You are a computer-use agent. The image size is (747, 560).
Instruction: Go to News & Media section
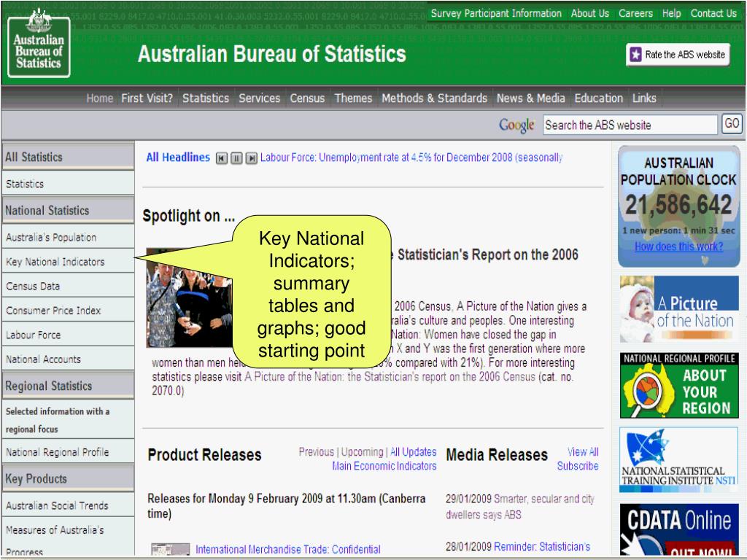(x=531, y=98)
